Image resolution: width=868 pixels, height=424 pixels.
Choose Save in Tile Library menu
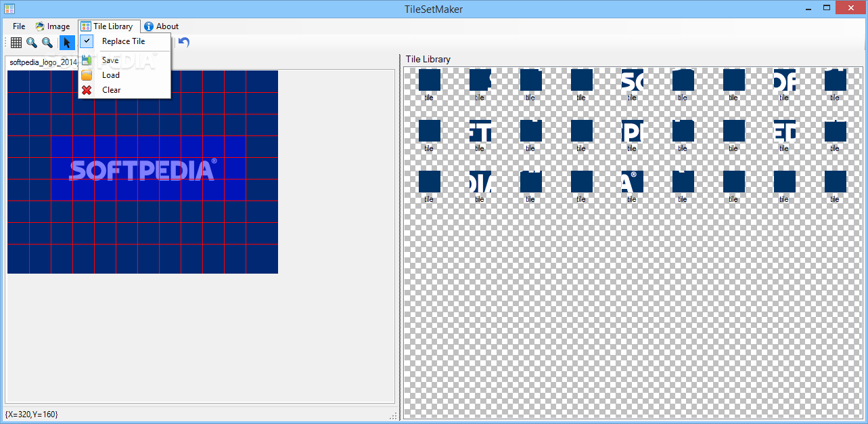click(x=124, y=60)
